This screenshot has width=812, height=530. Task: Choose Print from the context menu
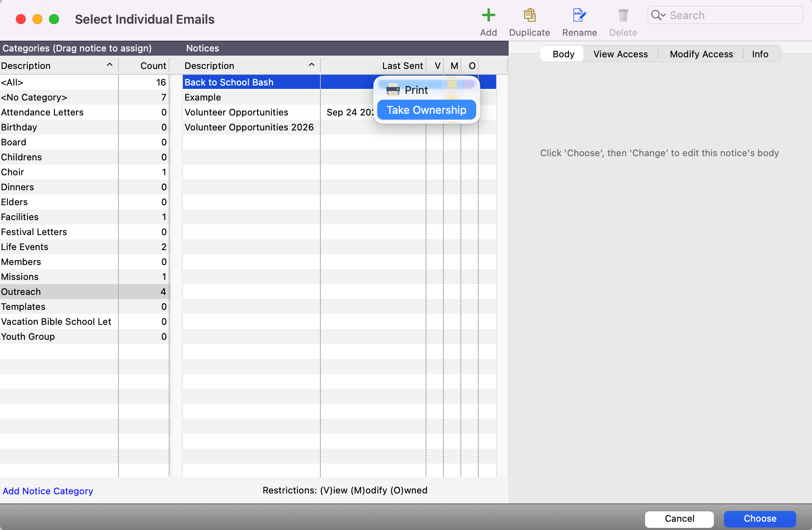[426, 90]
